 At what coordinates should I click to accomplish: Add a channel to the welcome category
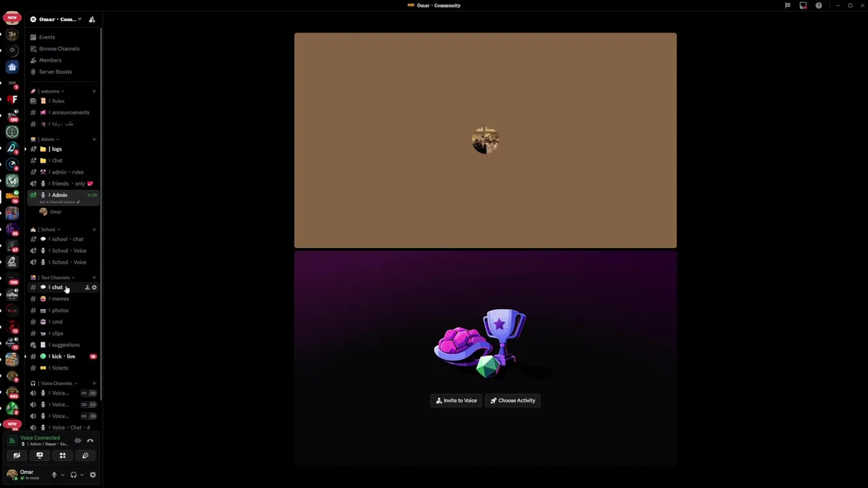click(94, 91)
